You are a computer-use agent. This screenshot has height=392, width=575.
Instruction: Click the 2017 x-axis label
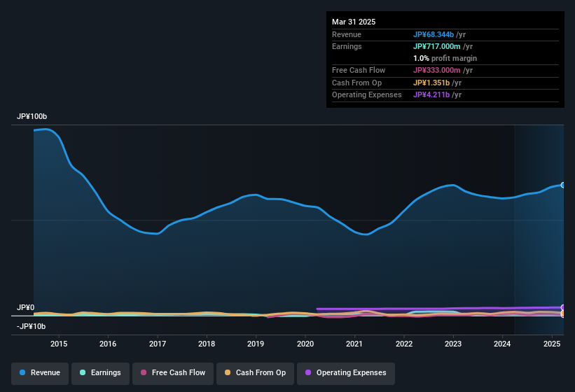click(158, 344)
